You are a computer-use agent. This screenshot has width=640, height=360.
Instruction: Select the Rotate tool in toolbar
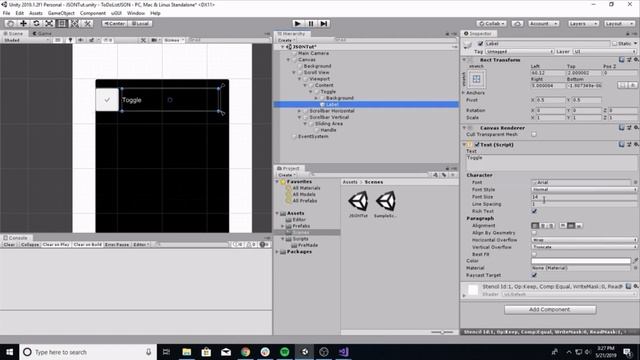click(x=36, y=23)
